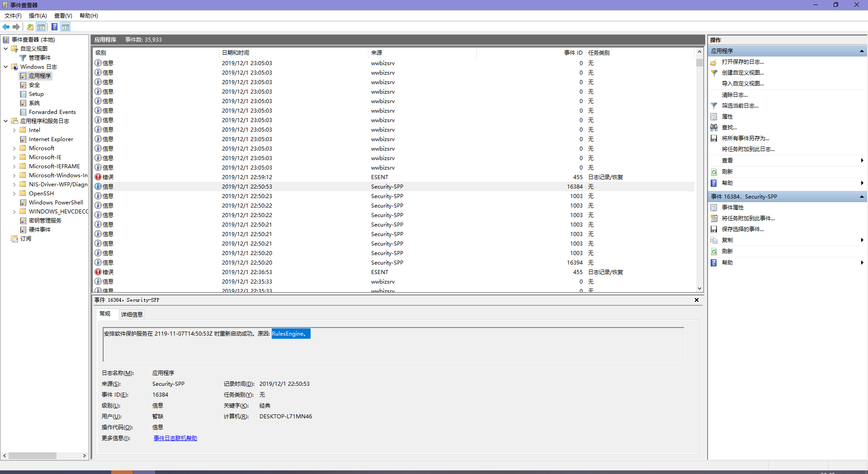868x474 pixels.
Task: Click the 管理事件 filter icon in tree
Action: point(23,58)
